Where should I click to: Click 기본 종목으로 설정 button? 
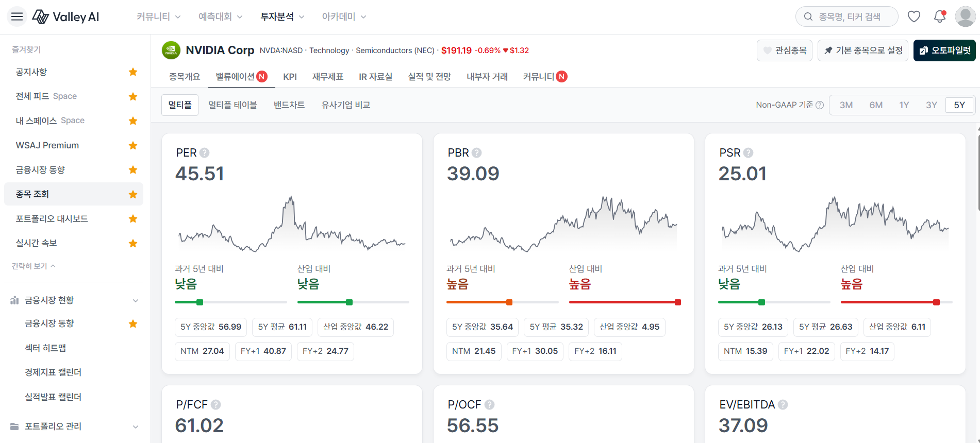pyautogui.click(x=863, y=50)
